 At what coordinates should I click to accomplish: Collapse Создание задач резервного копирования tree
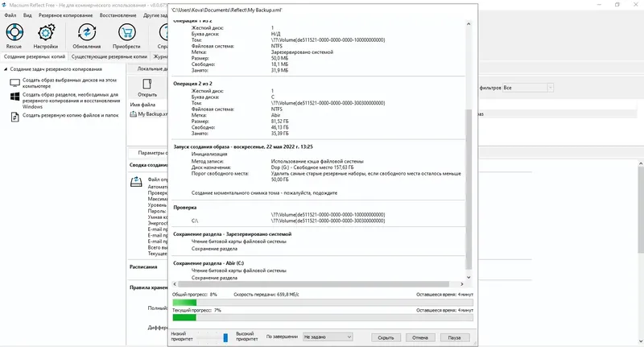pos(6,69)
